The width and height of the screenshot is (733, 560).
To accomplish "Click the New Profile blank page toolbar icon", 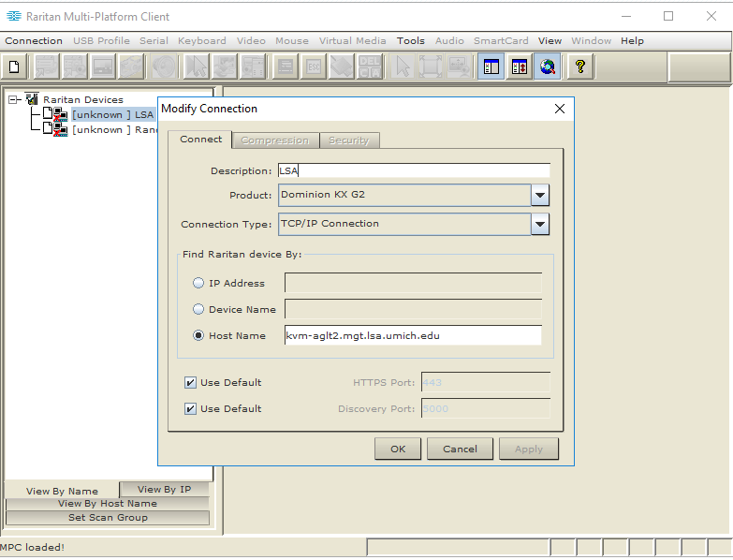I will tap(14, 66).
